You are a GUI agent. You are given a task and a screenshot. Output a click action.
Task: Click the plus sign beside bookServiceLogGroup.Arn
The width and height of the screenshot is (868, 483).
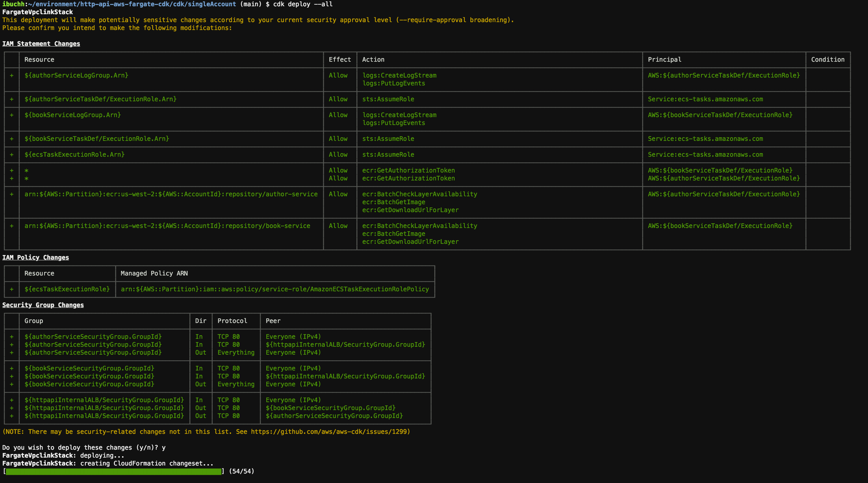pos(12,115)
